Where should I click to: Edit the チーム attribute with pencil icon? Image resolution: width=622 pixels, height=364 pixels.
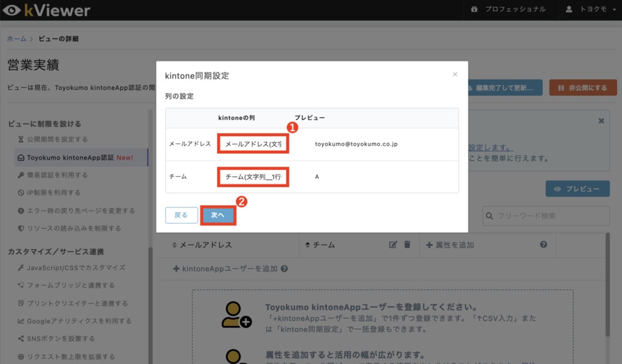[x=393, y=245]
